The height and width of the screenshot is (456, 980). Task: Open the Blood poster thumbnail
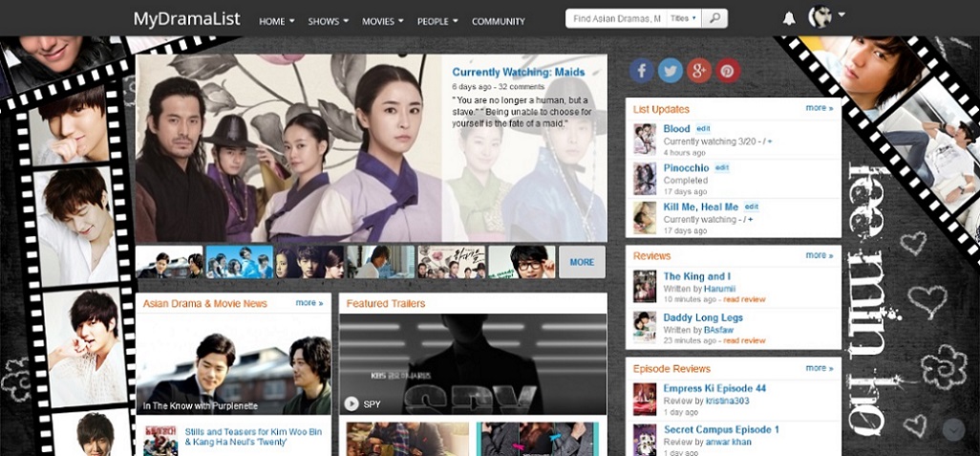pyautogui.click(x=645, y=140)
